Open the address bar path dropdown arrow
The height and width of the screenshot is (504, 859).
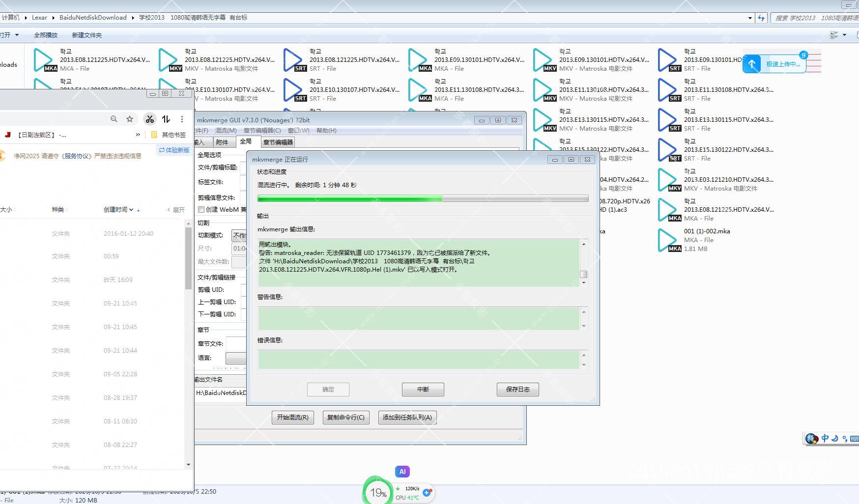(x=750, y=18)
